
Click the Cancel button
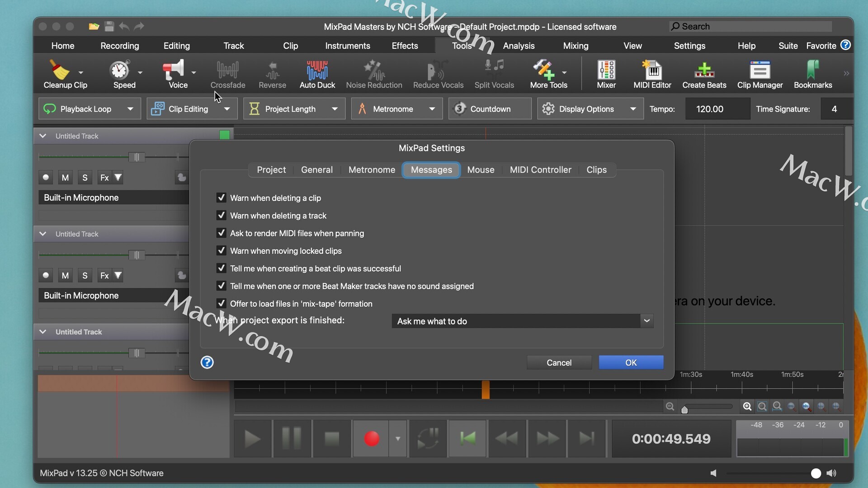(x=559, y=362)
